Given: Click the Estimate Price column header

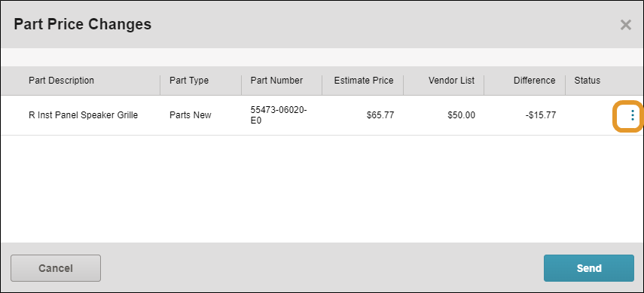Looking at the screenshot, I should click(364, 81).
